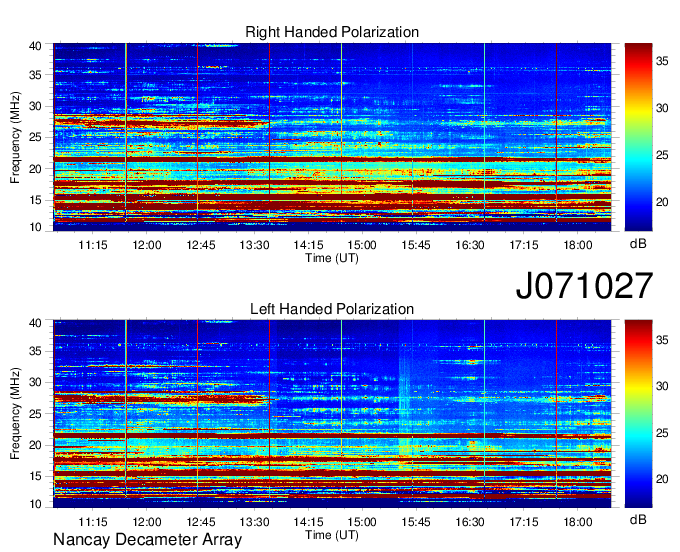Image resolution: width=680 pixels, height=552 pixels.
Task: Click Time (UT) label under bottom plot
Action: 332,535
